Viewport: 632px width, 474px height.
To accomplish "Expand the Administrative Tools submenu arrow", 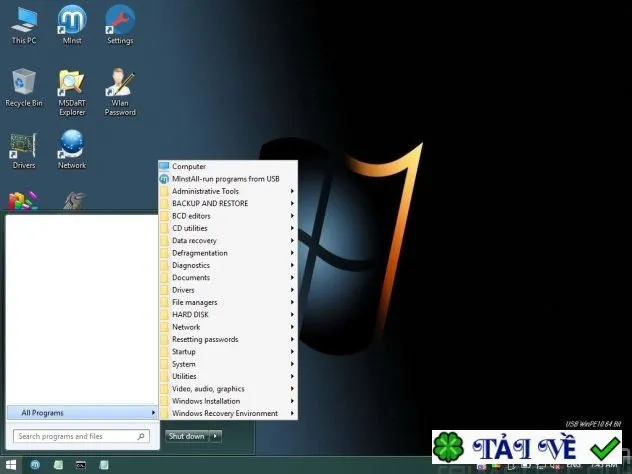I will pos(292,191).
